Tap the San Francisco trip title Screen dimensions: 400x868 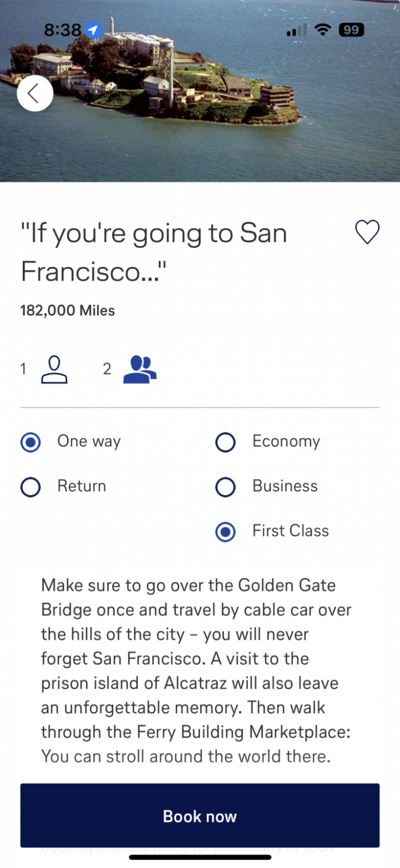pos(153,252)
